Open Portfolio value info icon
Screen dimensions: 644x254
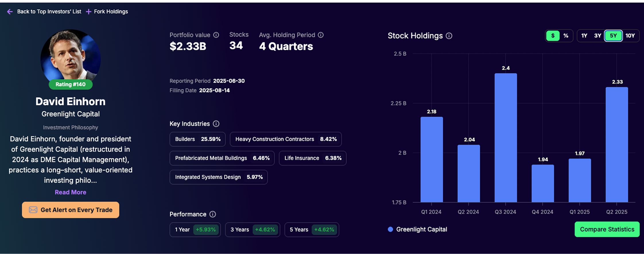click(x=216, y=35)
